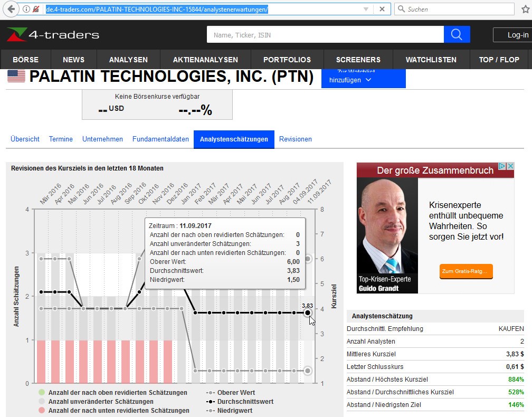Open the TOP / FLOP menu
Image resolution: width=532 pixels, height=417 pixels.
pos(499,60)
